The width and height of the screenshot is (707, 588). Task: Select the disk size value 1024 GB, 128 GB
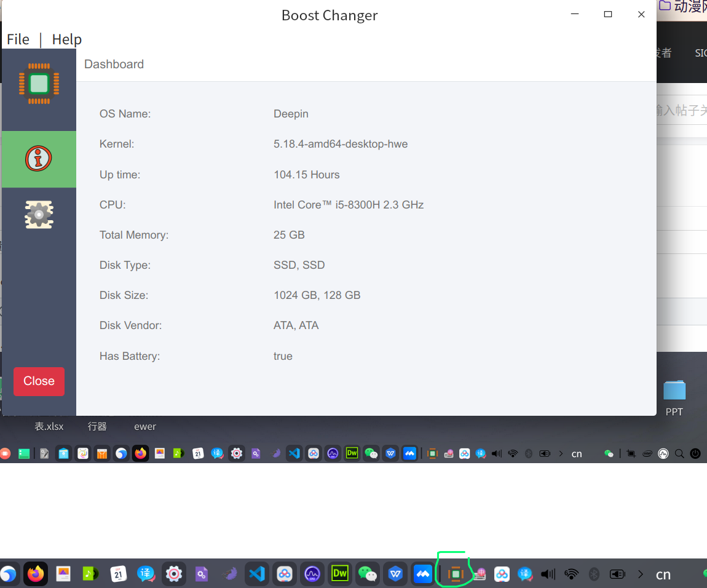(x=317, y=295)
